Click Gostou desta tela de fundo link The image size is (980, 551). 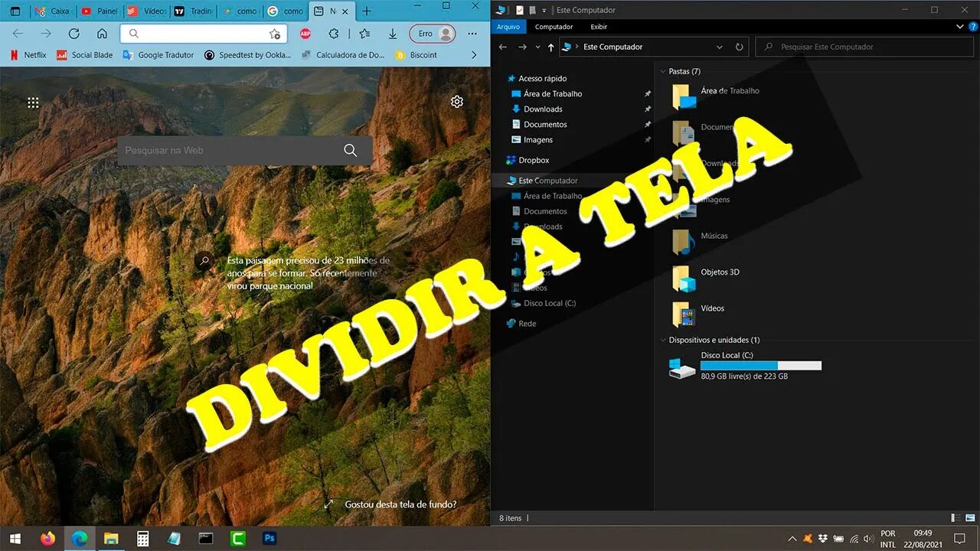point(400,504)
